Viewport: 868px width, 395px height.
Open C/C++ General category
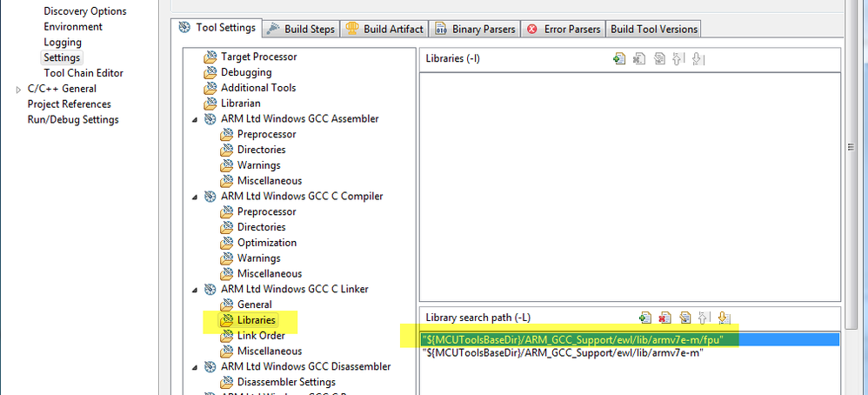(62, 89)
